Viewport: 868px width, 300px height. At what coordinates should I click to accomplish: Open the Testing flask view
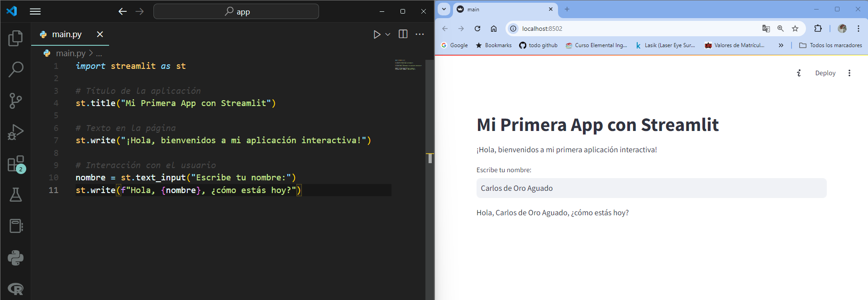(x=16, y=195)
